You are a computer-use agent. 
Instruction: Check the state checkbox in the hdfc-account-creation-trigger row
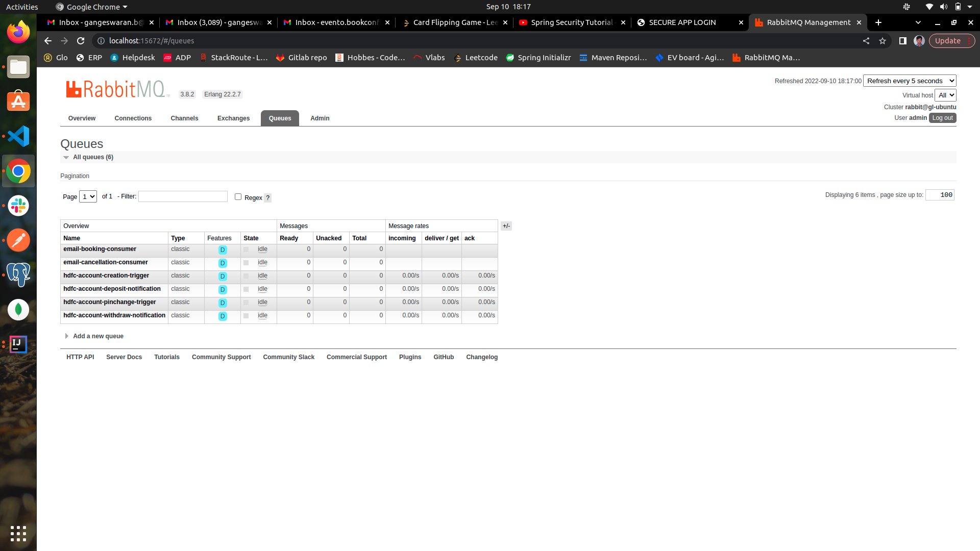[x=246, y=277]
